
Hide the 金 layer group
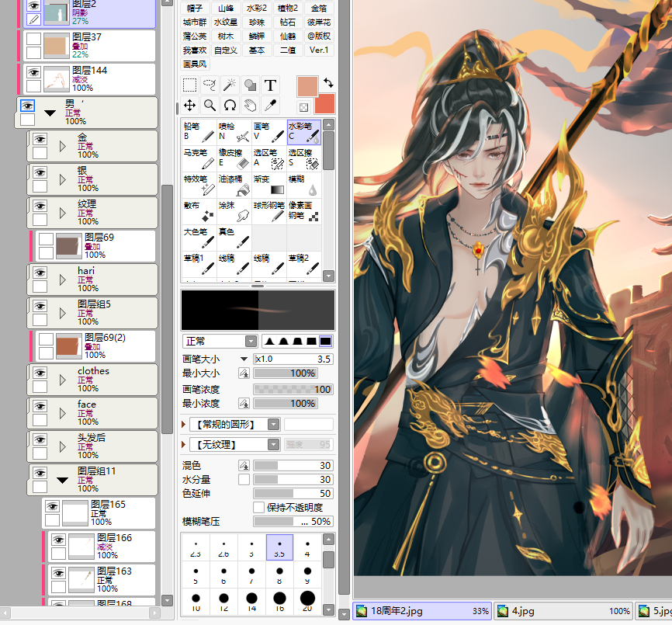(x=40, y=139)
